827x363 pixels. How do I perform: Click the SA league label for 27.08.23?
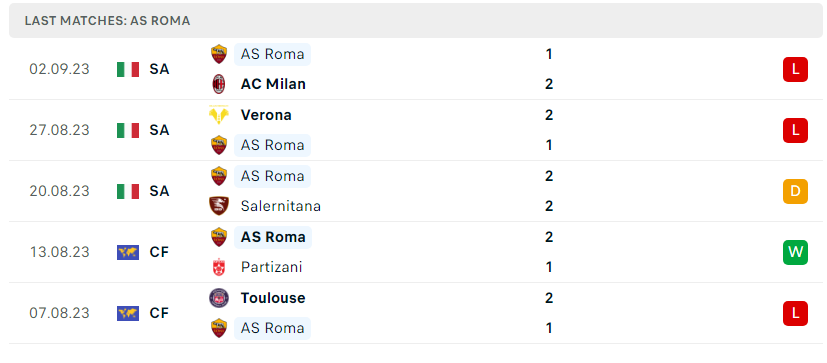[x=159, y=130]
